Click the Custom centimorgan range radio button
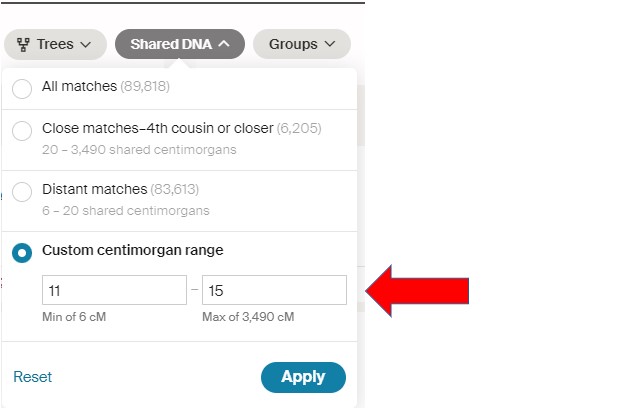The height and width of the screenshot is (409, 621). click(22, 252)
